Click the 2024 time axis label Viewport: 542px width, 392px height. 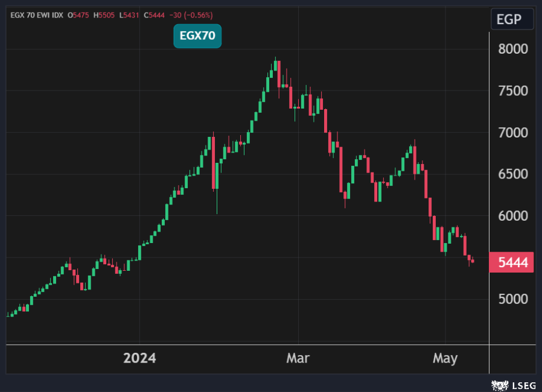click(x=139, y=358)
